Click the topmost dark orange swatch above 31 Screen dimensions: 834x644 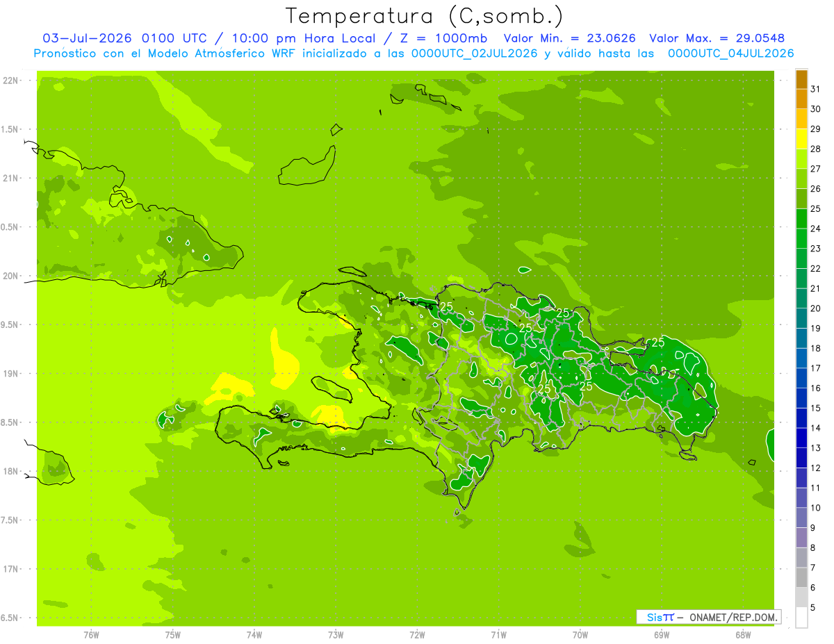(801, 79)
